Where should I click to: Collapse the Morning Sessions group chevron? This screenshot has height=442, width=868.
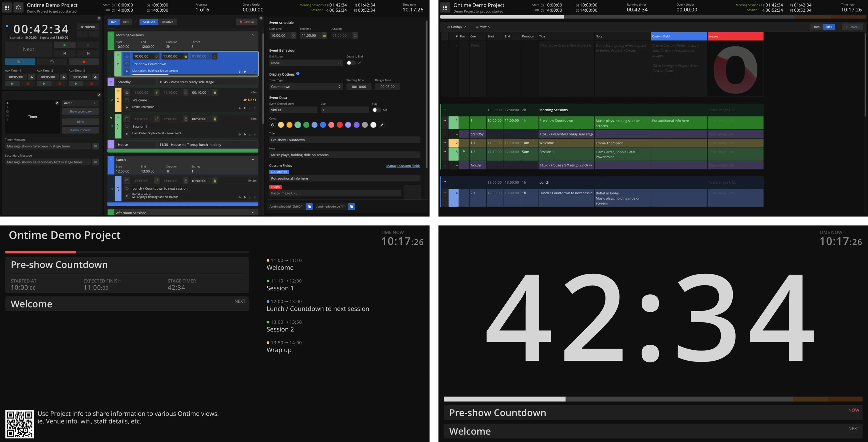(253, 35)
